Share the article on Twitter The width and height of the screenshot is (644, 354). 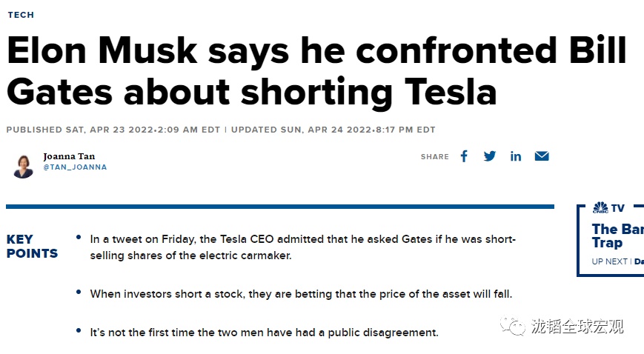490,156
